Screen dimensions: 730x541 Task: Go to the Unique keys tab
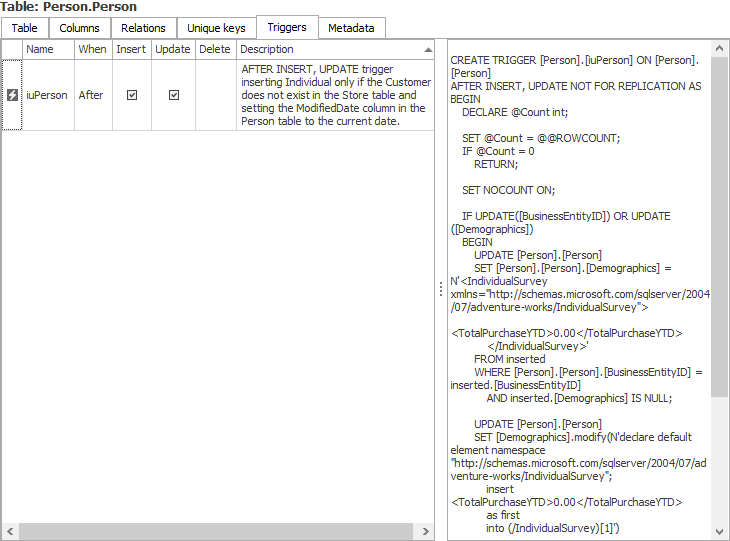click(215, 28)
